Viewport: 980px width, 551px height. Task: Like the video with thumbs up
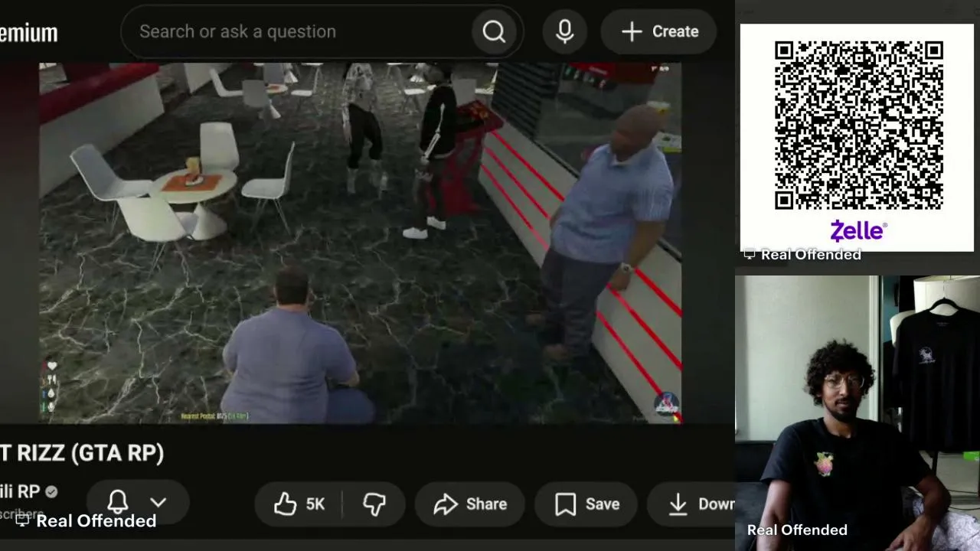pyautogui.click(x=285, y=504)
